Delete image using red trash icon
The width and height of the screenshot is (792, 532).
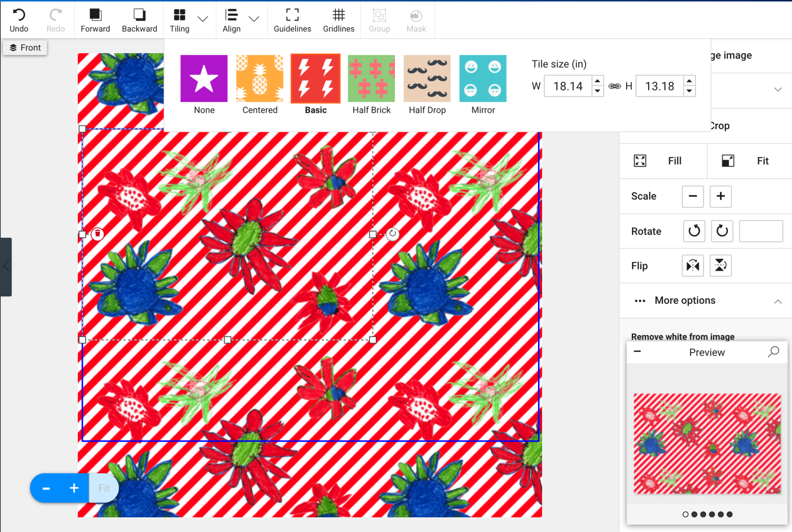(97, 234)
